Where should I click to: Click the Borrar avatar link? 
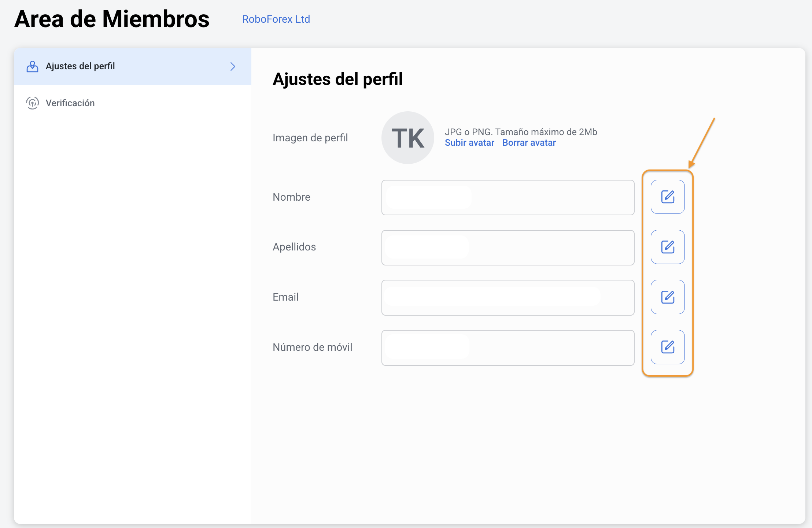tap(529, 143)
